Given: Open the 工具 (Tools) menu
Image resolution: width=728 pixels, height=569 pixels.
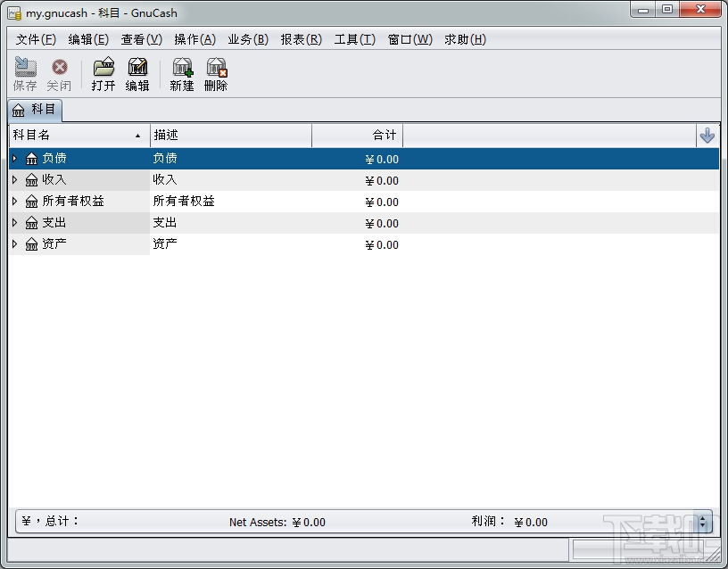Looking at the screenshot, I should coord(353,38).
